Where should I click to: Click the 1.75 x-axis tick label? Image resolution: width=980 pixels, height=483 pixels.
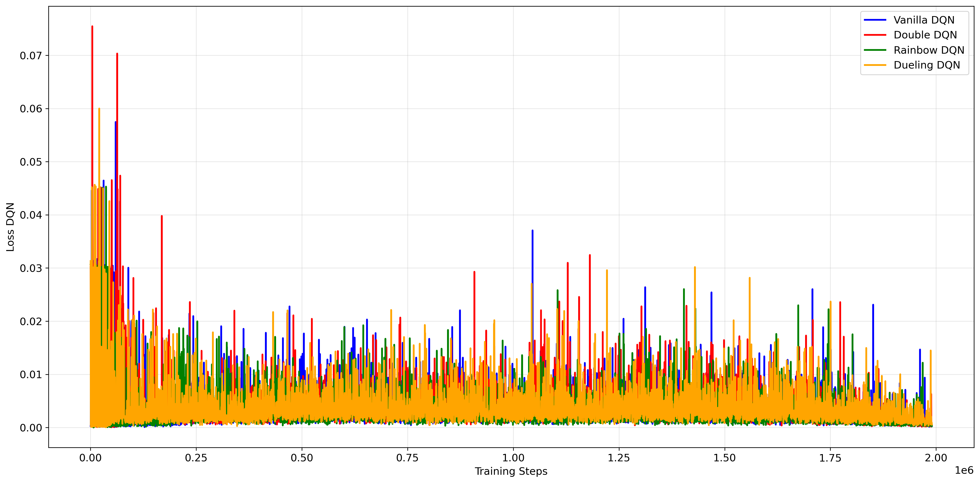(x=830, y=458)
